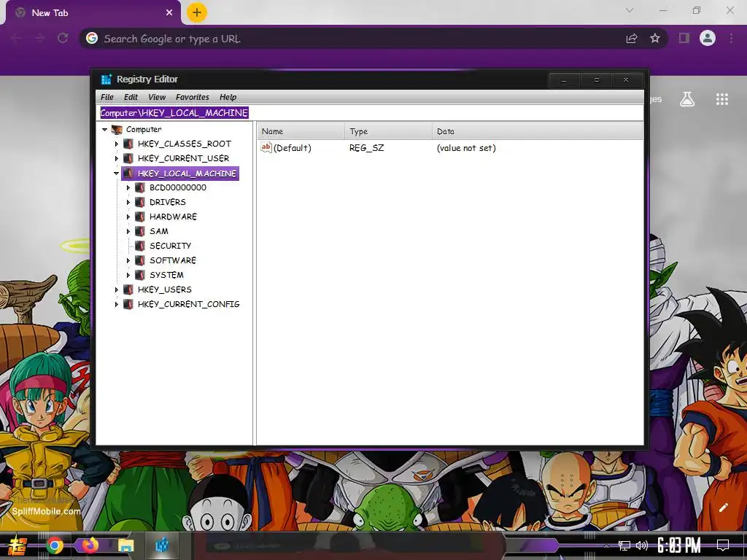The width and height of the screenshot is (747, 560).
Task: Expand the SOFTWARE subkey
Action: (x=128, y=260)
